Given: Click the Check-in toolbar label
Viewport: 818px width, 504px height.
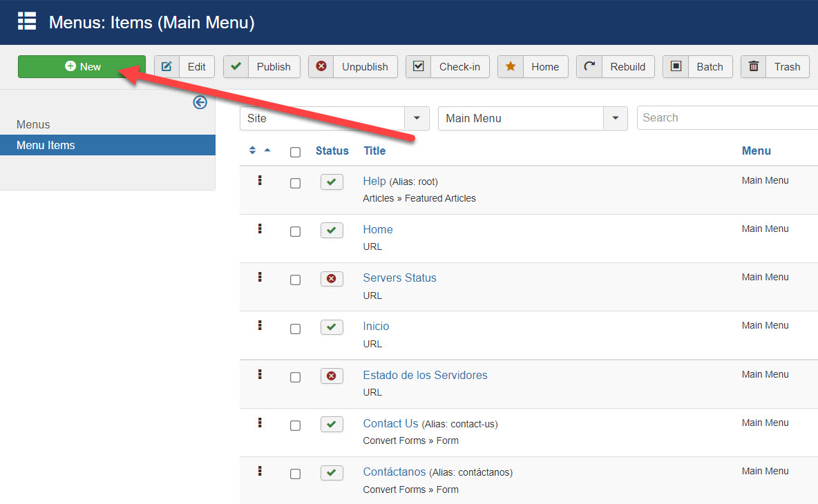Looking at the screenshot, I should 459,67.
